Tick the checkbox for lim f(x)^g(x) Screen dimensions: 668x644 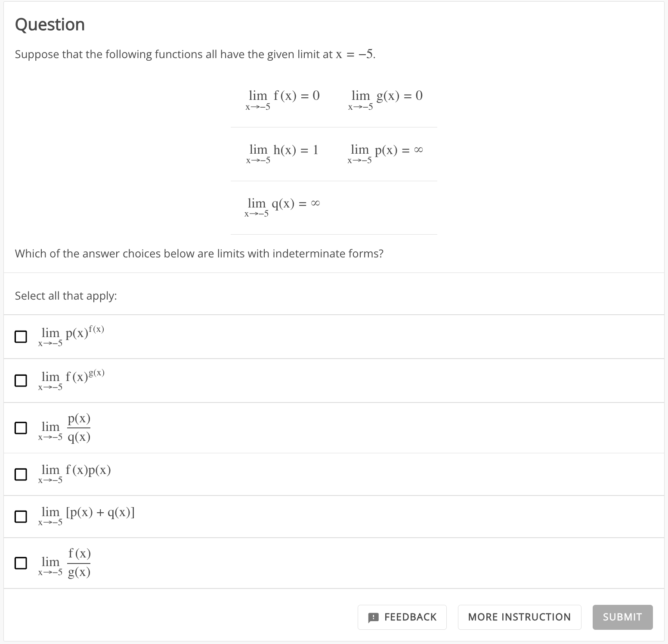(21, 381)
